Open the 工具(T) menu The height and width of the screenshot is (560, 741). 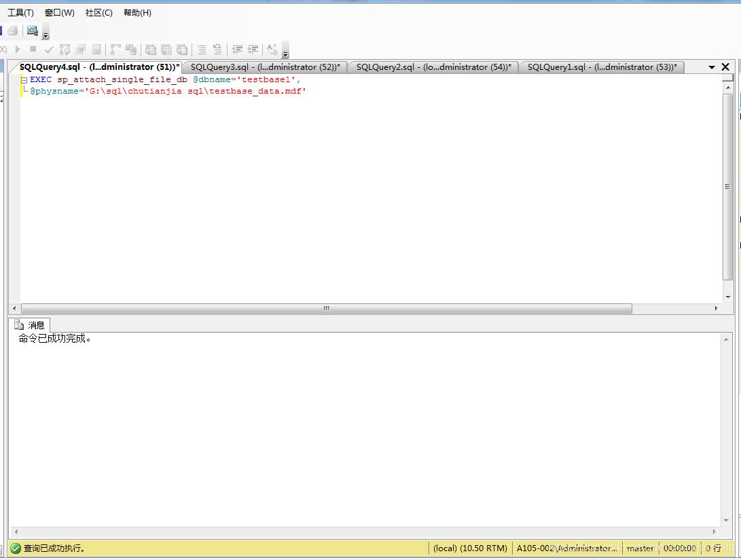20,13
